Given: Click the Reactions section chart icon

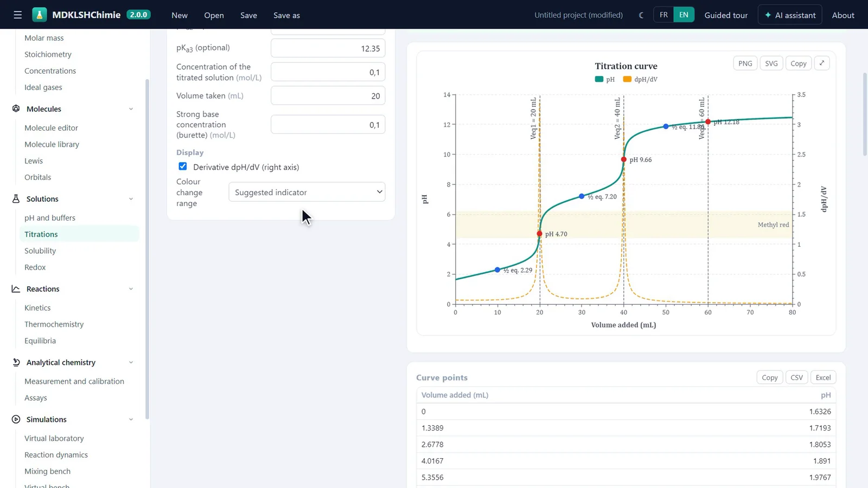Looking at the screenshot, I should coord(16,288).
